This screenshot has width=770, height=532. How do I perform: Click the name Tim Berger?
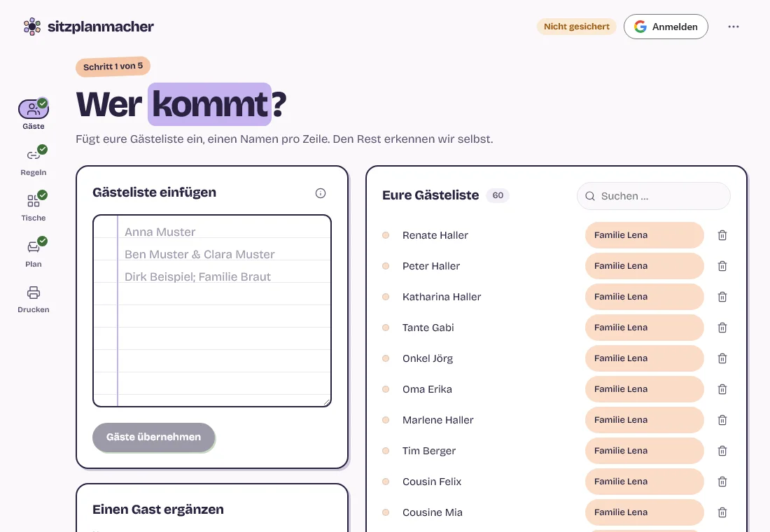coord(429,451)
